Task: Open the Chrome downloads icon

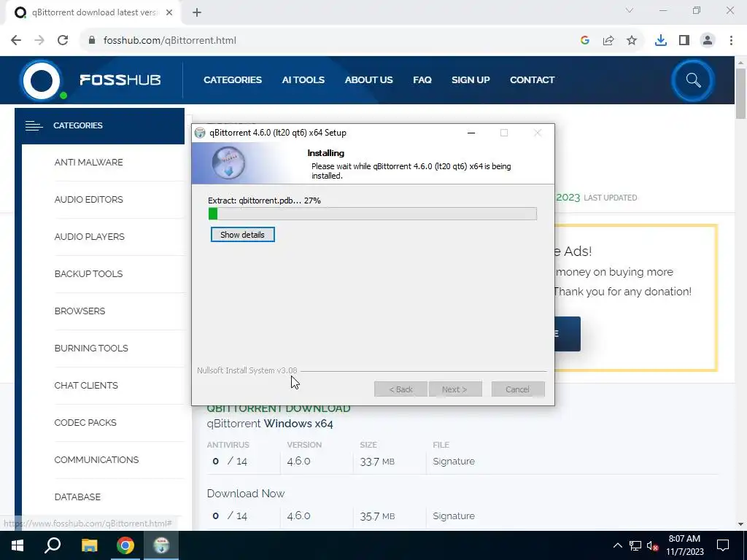Action: click(x=661, y=41)
